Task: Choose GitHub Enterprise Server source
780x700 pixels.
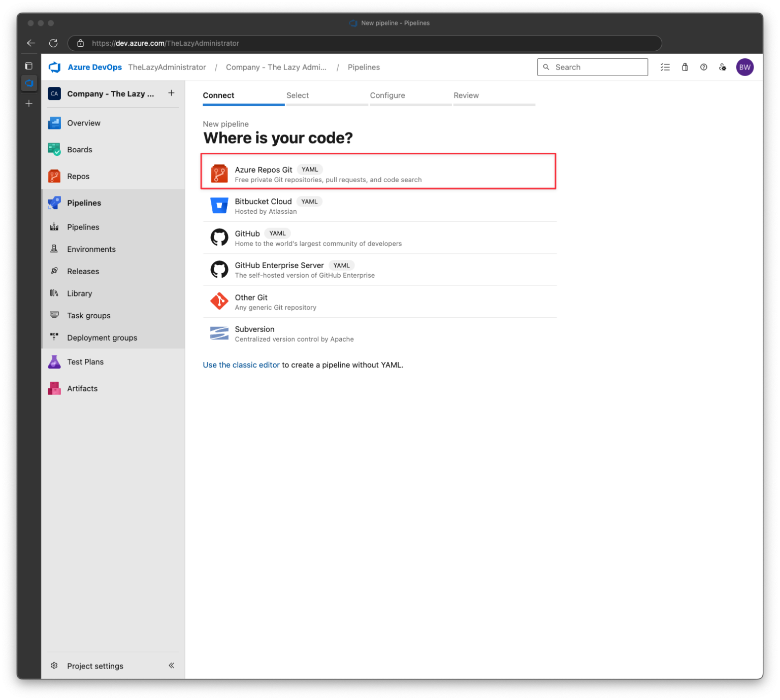Action: click(x=379, y=270)
